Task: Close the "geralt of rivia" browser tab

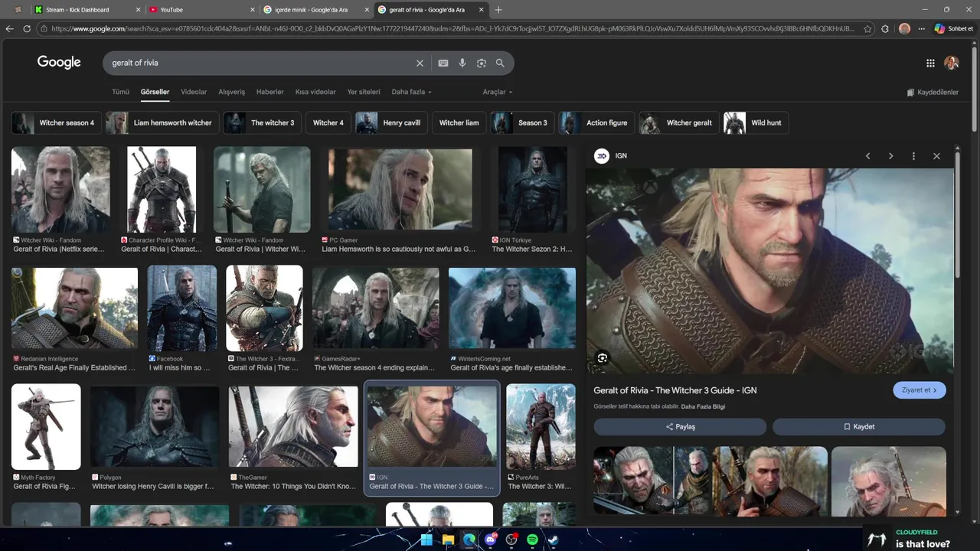Action: coord(482,10)
